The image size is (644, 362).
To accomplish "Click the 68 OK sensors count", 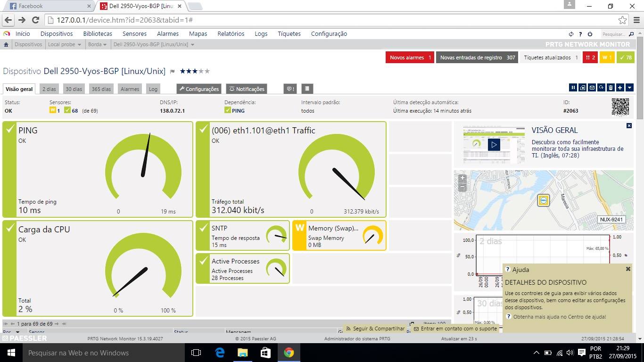I will pyautogui.click(x=72, y=111).
